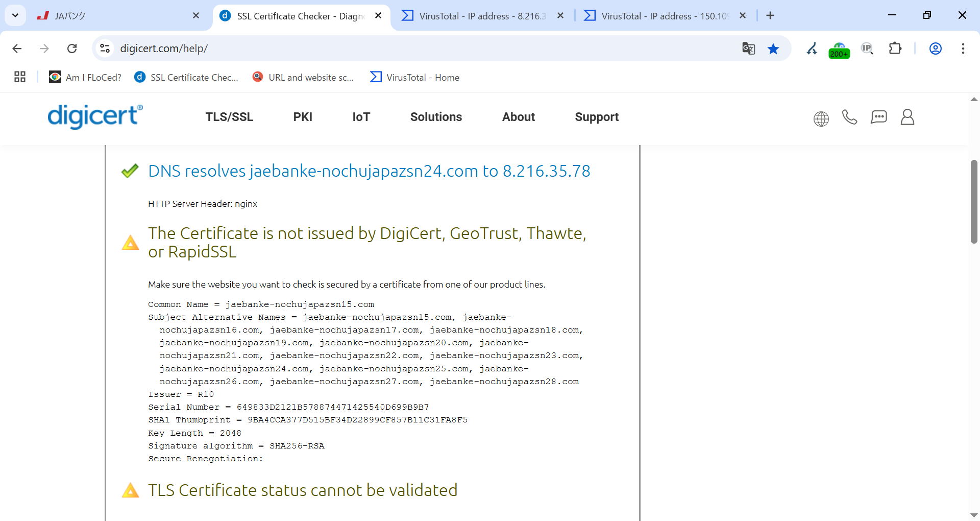Open the Solutions navigation menu
This screenshot has height=521, width=980.
click(x=436, y=117)
